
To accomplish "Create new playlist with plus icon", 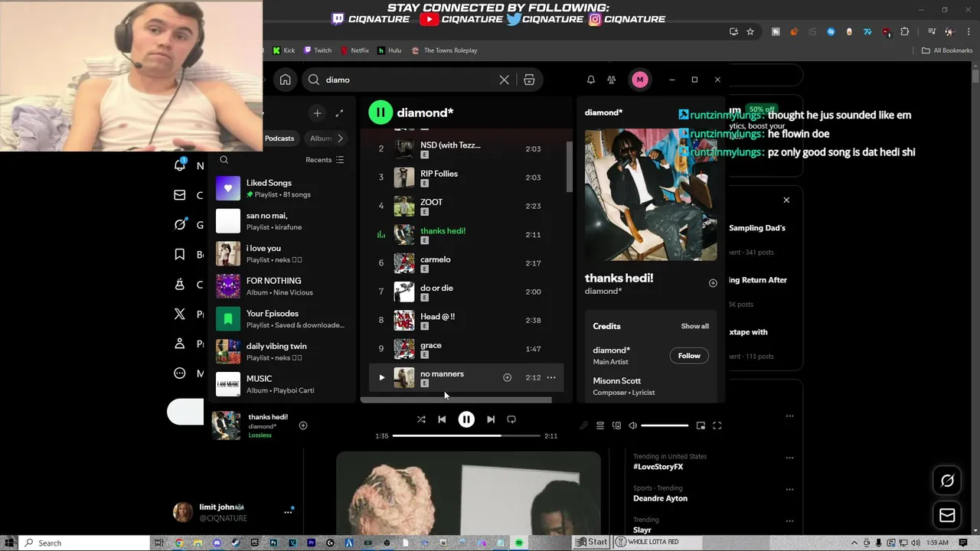I will pyautogui.click(x=317, y=113).
